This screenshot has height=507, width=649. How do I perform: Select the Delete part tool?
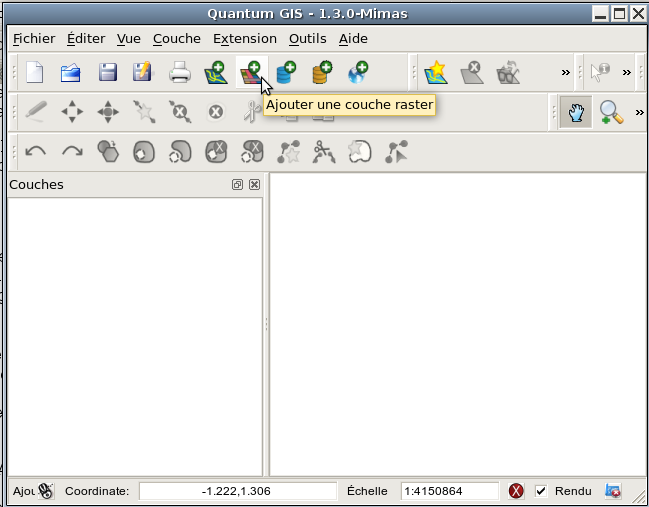click(x=252, y=151)
